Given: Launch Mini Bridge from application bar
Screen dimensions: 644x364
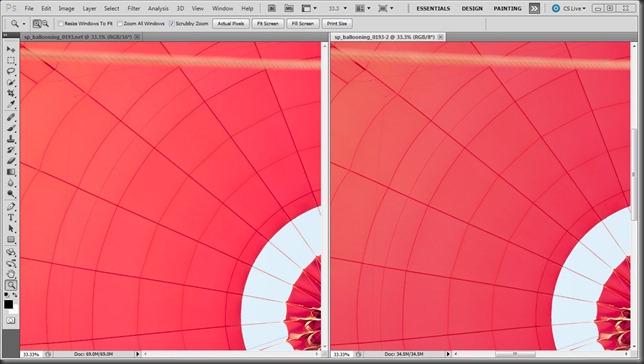Looking at the screenshot, I should coord(289,8).
